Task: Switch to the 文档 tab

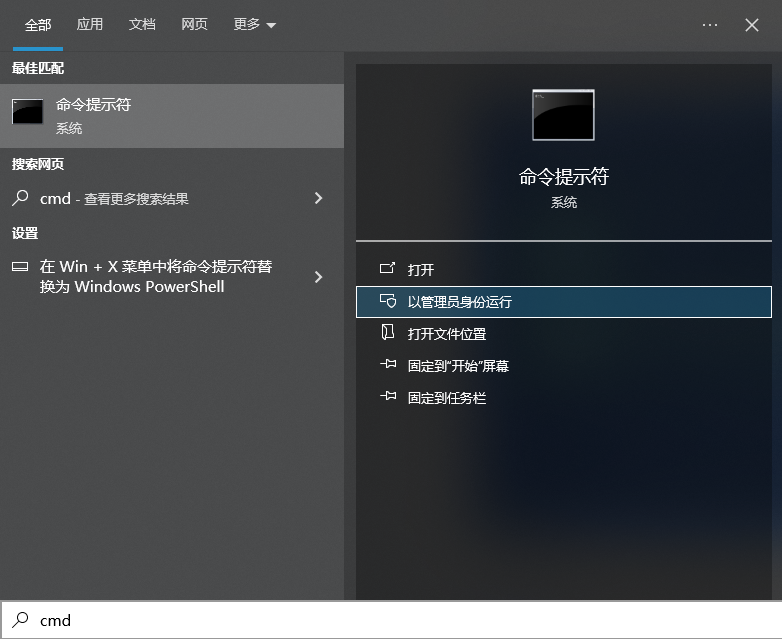Action: coord(142,24)
